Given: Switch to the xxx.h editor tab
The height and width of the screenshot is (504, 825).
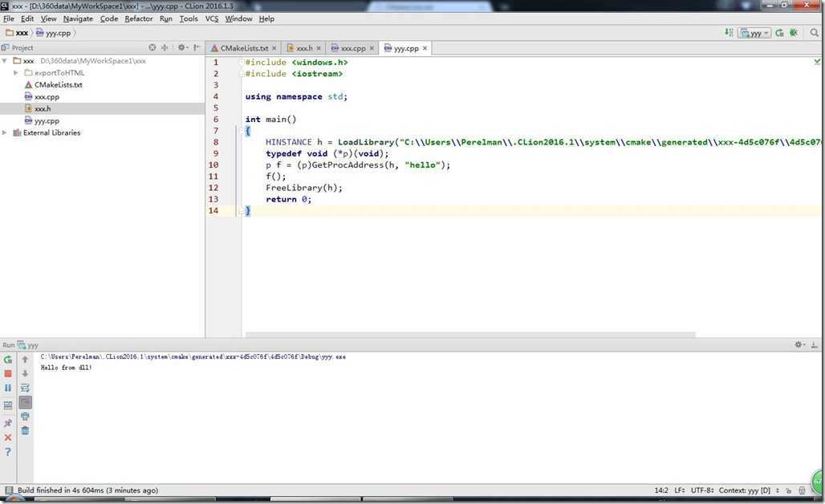Looking at the screenshot, I should pyautogui.click(x=305, y=48).
